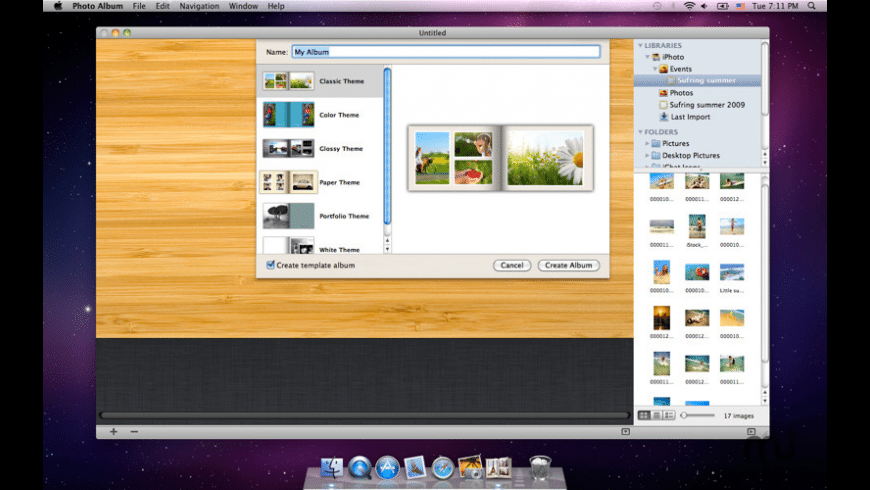Select the Classic Theme thumbnail

pyautogui.click(x=288, y=81)
